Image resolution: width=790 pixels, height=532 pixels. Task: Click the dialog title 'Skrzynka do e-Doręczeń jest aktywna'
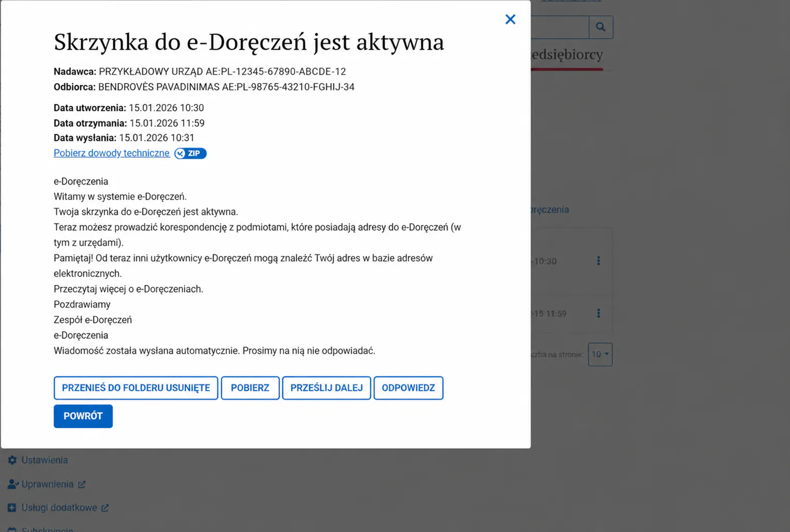[249, 42]
